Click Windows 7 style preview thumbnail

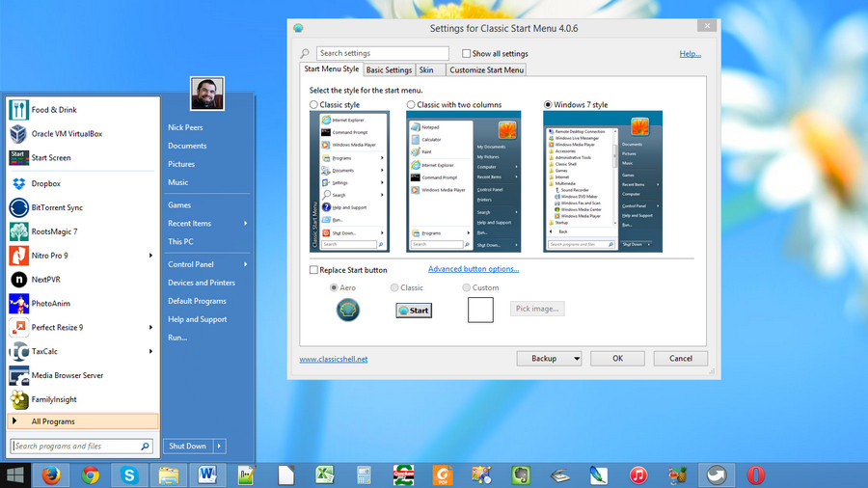(602, 181)
